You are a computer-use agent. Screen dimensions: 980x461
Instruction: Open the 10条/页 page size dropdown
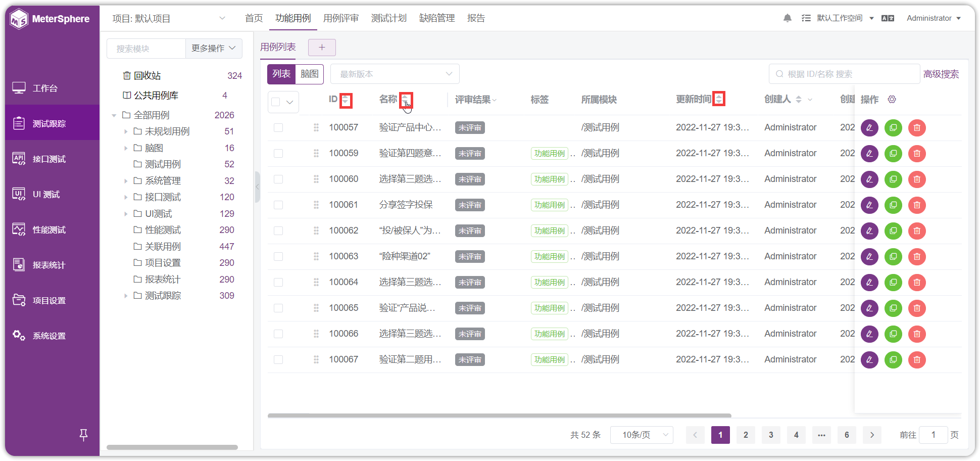coord(642,435)
